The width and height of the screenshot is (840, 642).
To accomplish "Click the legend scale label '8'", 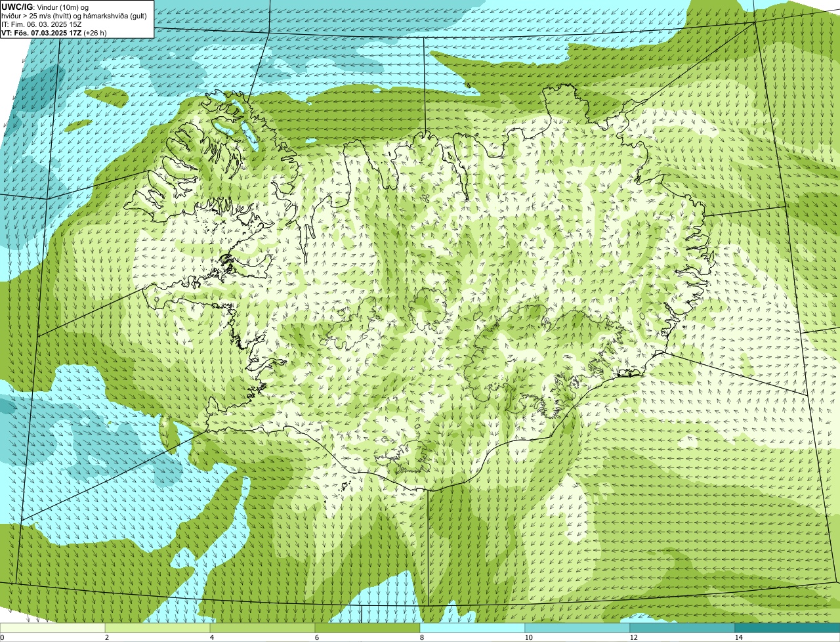I will tap(421, 637).
